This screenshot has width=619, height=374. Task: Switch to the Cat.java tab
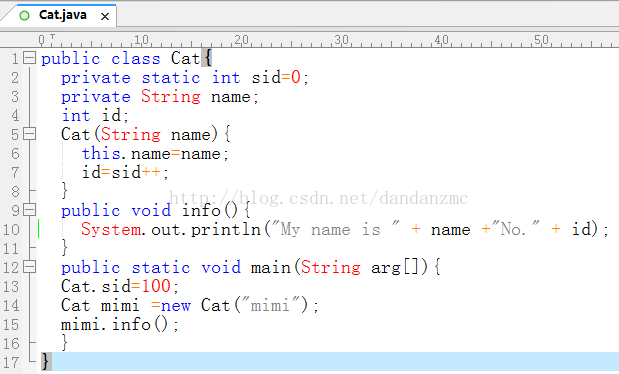(62, 15)
